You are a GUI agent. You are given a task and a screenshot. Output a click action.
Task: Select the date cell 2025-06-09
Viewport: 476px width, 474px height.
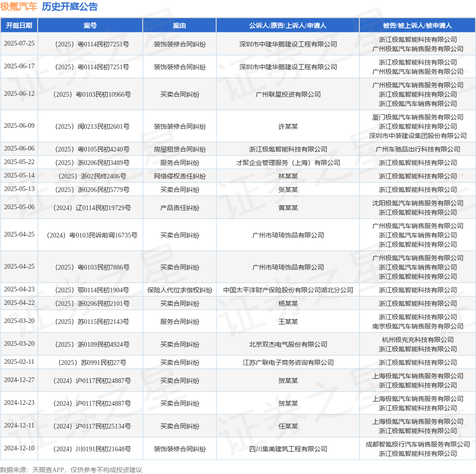(19, 125)
